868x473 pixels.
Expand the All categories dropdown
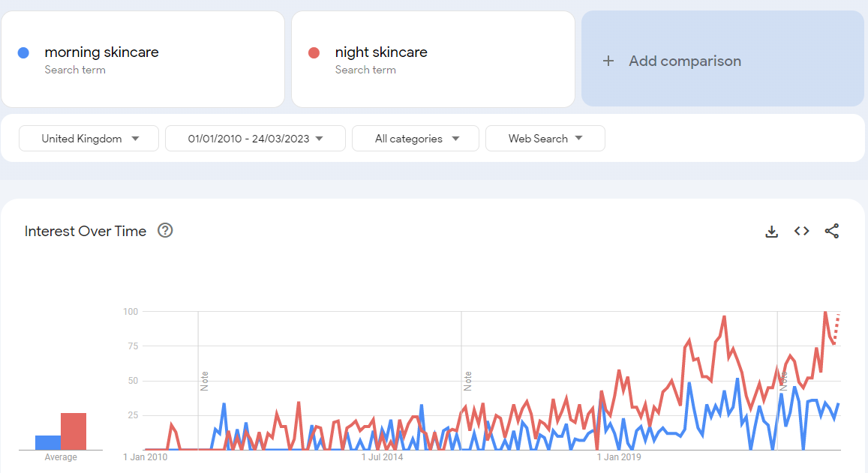(416, 139)
